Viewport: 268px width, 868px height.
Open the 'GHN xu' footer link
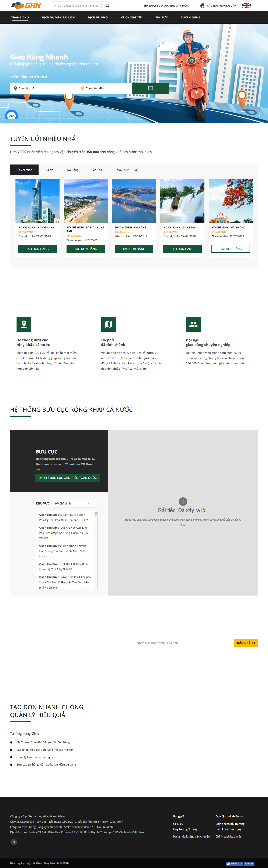[178, 824]
